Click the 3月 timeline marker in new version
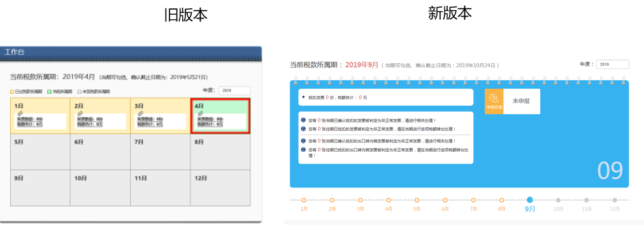The height and width of the screenshot is (250, 644). 360,200
